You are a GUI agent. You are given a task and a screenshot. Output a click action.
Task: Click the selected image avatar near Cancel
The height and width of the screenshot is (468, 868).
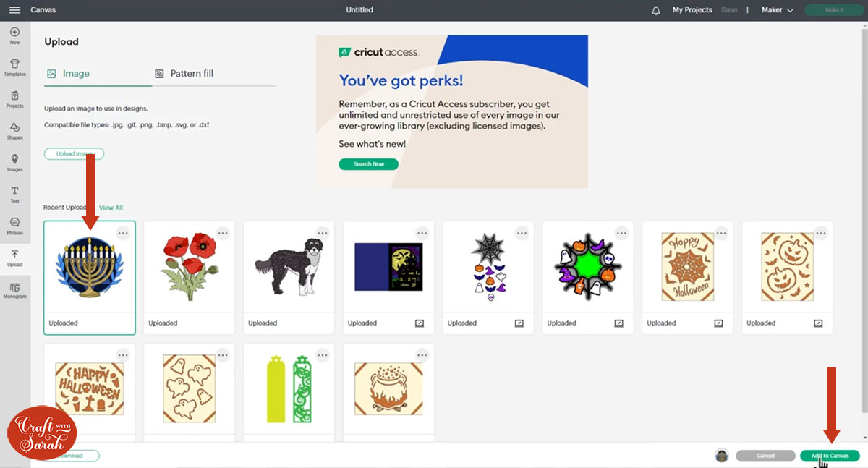[x=721, y=456]
